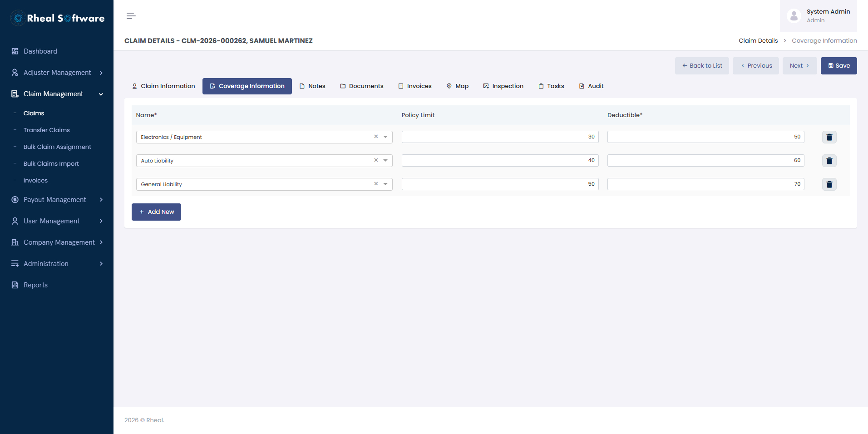Image resolution: width=868 pixels, height=434 pixels.
Task: Delete the General Liability coverage row
Action: [829, 184]
